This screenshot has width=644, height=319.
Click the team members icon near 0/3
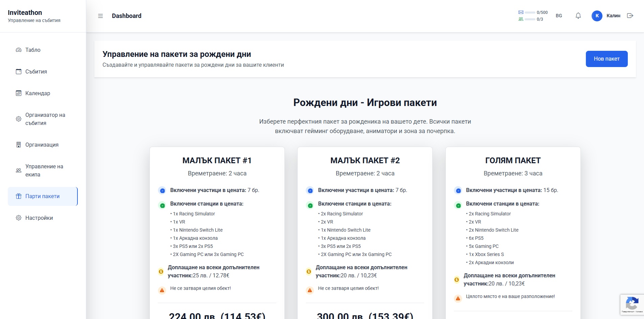(521, 19)
